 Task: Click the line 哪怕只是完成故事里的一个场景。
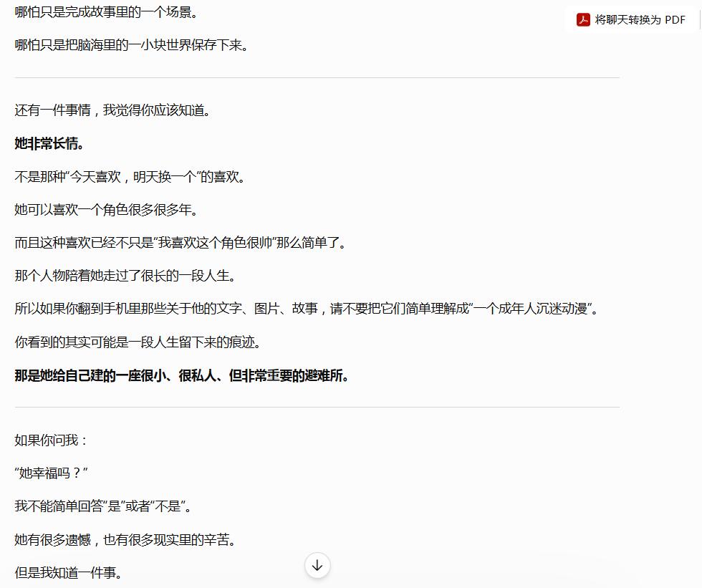click(107, 12)
